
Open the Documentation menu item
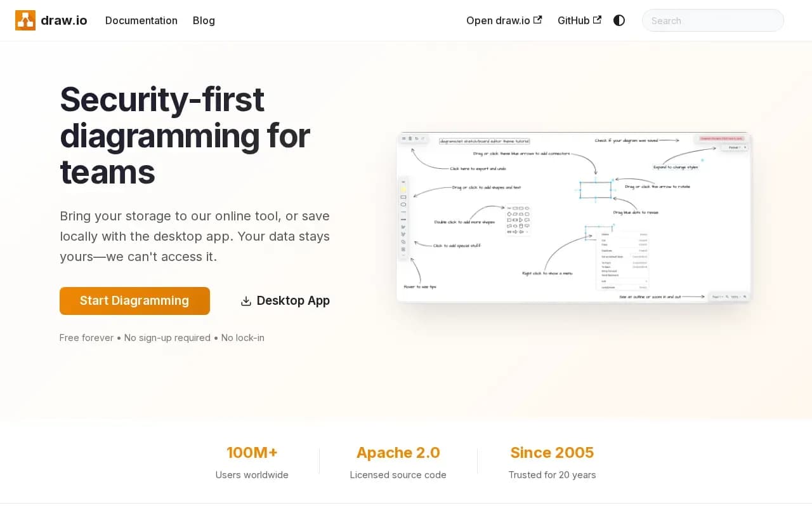pos(141,20)
